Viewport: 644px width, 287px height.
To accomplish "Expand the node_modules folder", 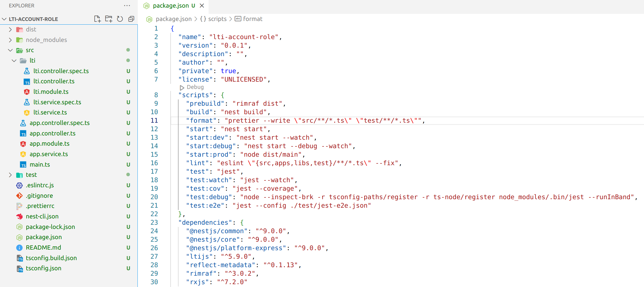I will (x=10, y=40).
